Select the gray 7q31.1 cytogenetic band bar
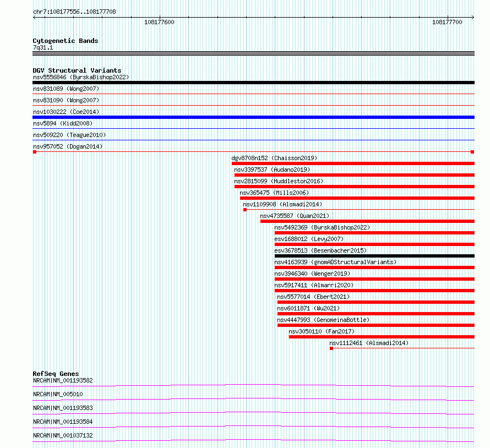 253,53
